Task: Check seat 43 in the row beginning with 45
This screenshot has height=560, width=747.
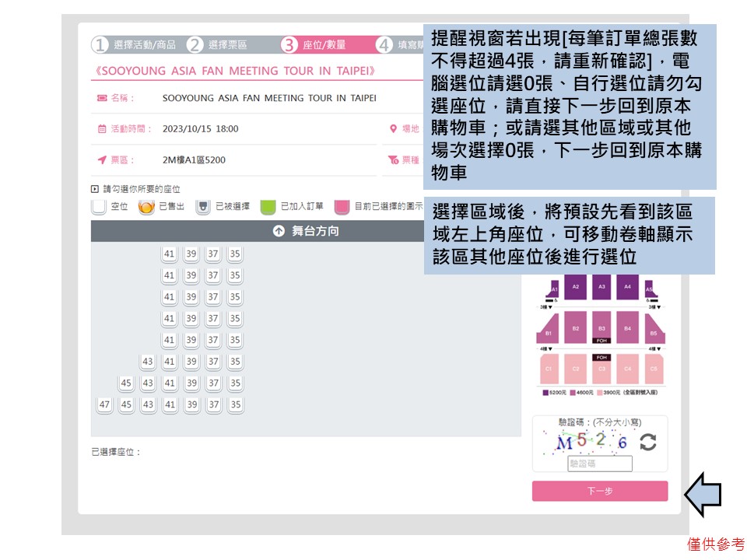Action: point(148,383)
